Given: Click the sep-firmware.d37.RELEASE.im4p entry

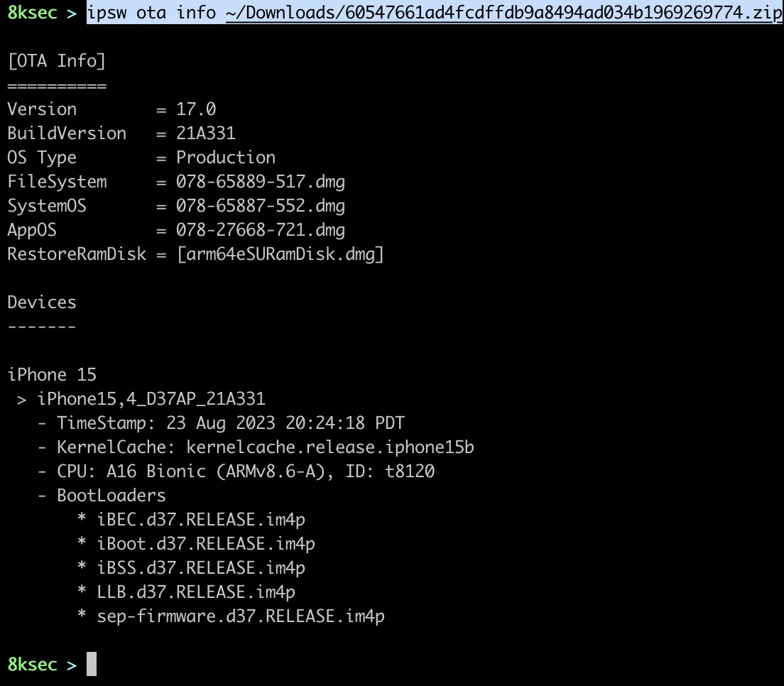Looking at the screenshot, I should point(241,616).
